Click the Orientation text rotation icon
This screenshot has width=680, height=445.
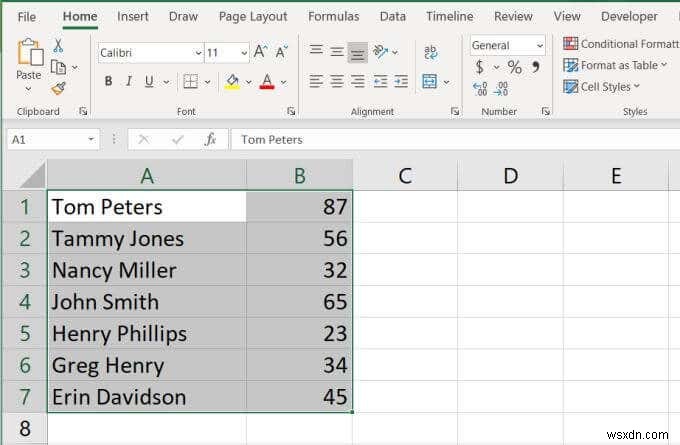point(380,52)
